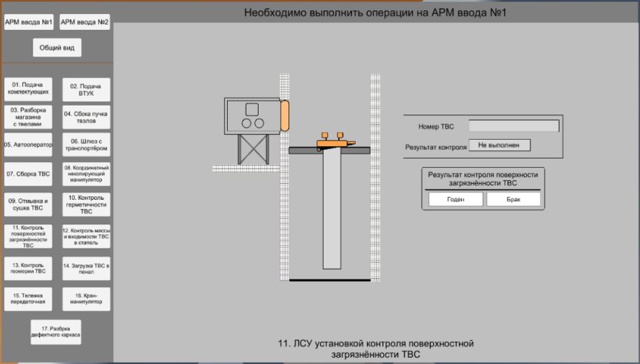
Task: Open 07. Сборка ТВС screen
Action: click(x=28, y=174)
